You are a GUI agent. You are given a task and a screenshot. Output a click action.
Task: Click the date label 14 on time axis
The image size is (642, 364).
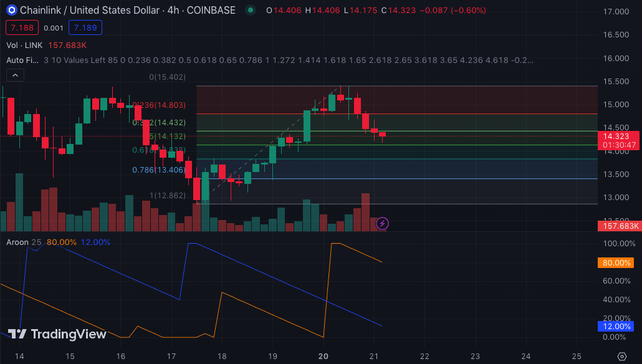[x=19, y=357]
